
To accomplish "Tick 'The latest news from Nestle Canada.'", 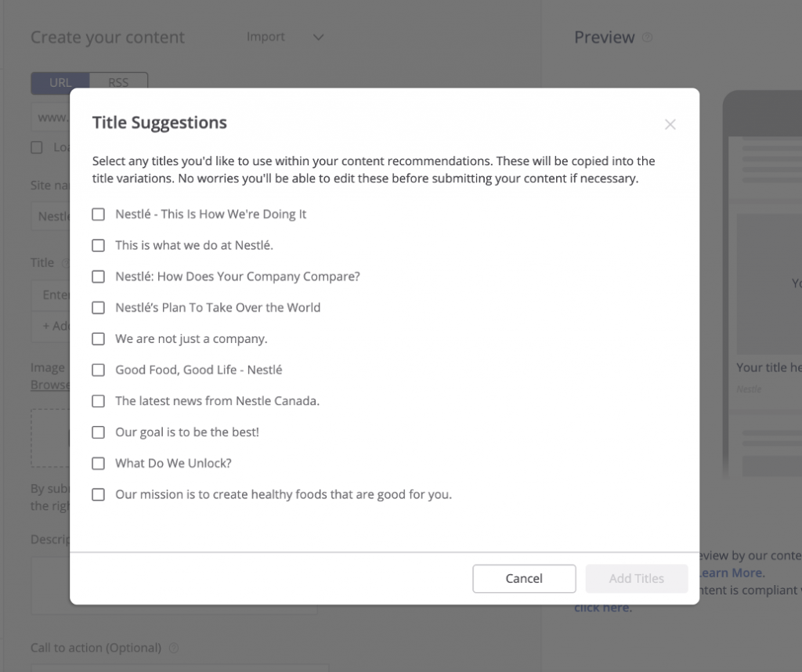I will point(99,401).
